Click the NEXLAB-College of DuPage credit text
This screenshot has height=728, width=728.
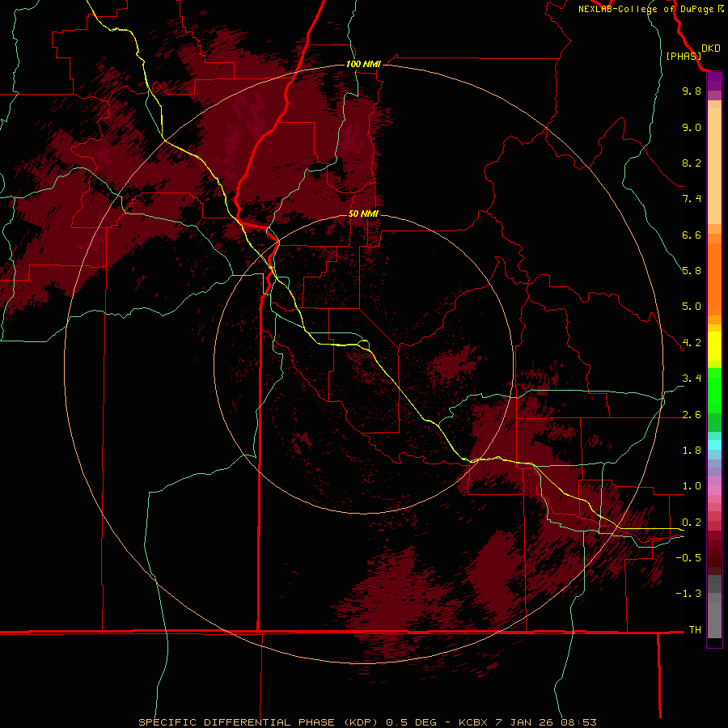(x=645, y=9)
